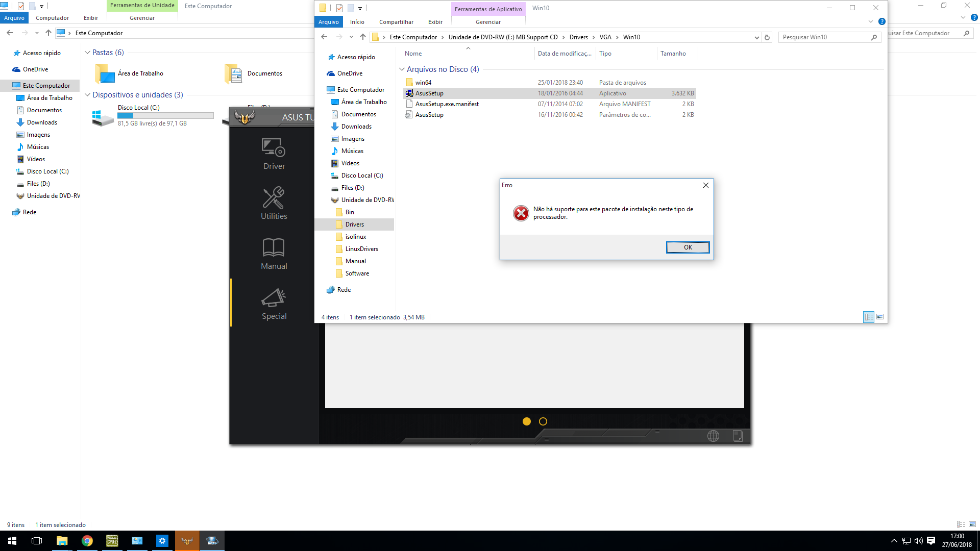Screen dimensions: 980x551
Task: Click the disc browse icon in ASUS installer
Action: pyautogui.click(x=738, y=436)
